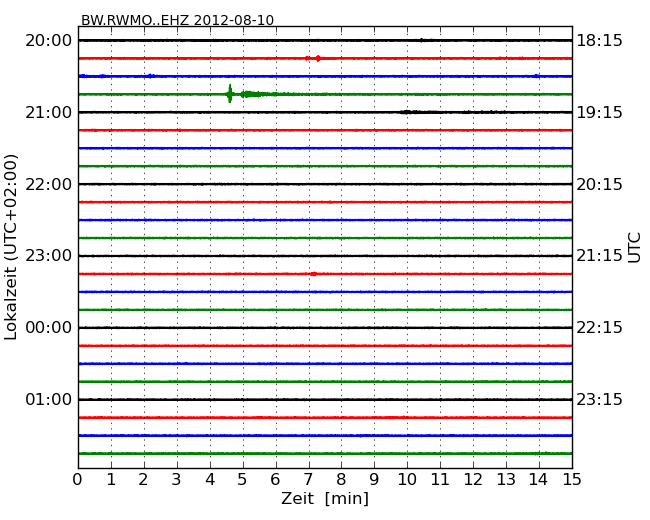Click the 23:00 local time label
The width and height of the screenshot is (650, 520).
[x=49, y=256]
